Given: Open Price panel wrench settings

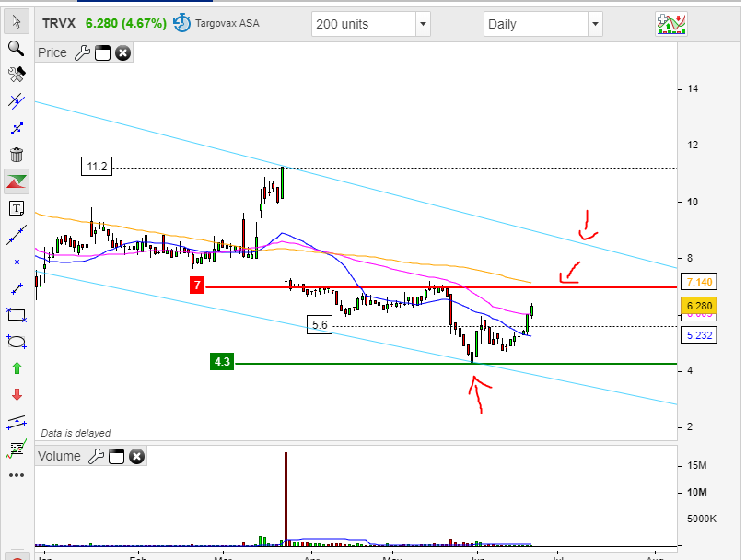Looking at the screenshot, I should pyautogui.click(x=82, y=52).
